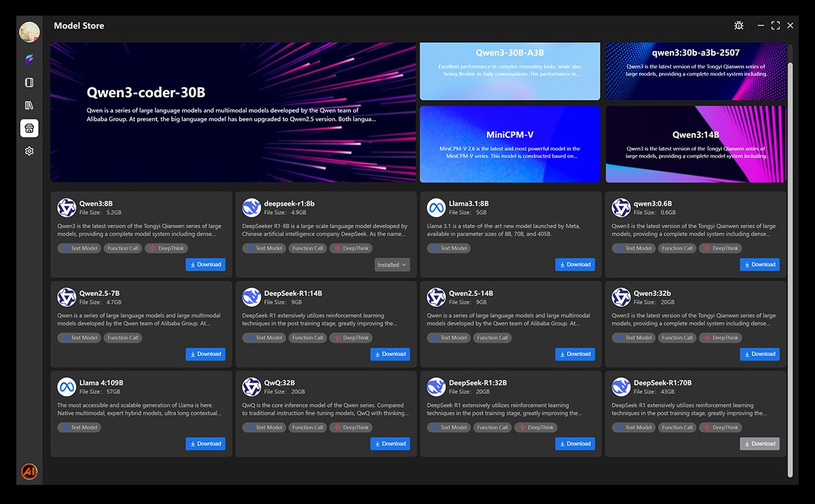Click the gray Download button for DeepSeek-R1:70B

click(x=760, y=444)
